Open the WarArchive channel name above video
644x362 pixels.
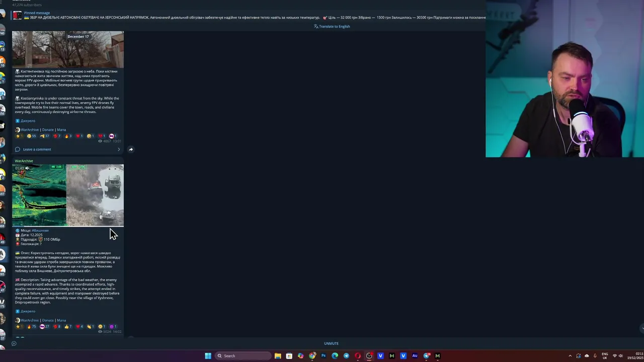click(24, 161)
